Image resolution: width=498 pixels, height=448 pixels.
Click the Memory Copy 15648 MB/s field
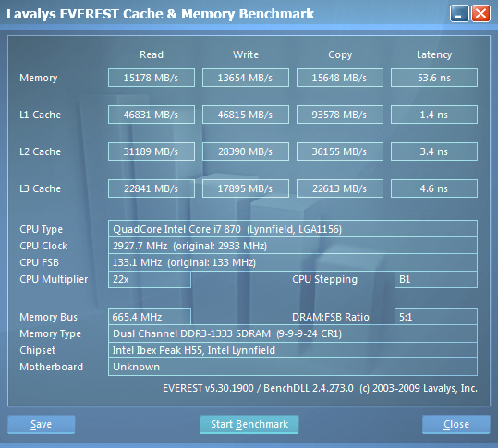(x=340, y=78)
